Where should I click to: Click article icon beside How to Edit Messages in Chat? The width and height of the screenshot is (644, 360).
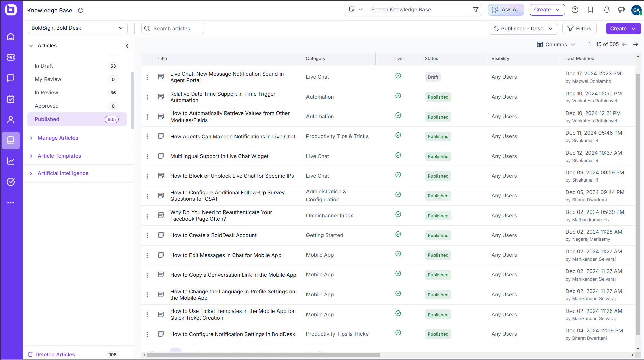[x=161, y=255]
